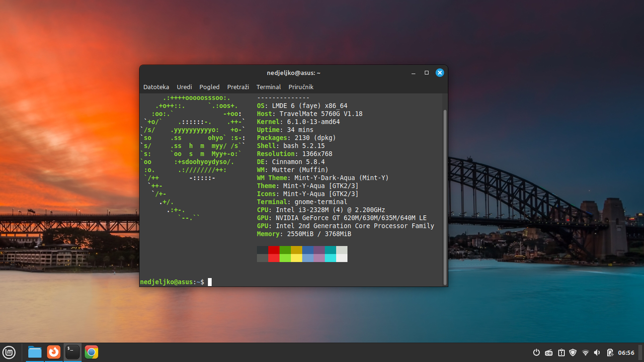The image size is (644, 362).
Task: Open the calendar from clock 06:56
Action: 626,352
